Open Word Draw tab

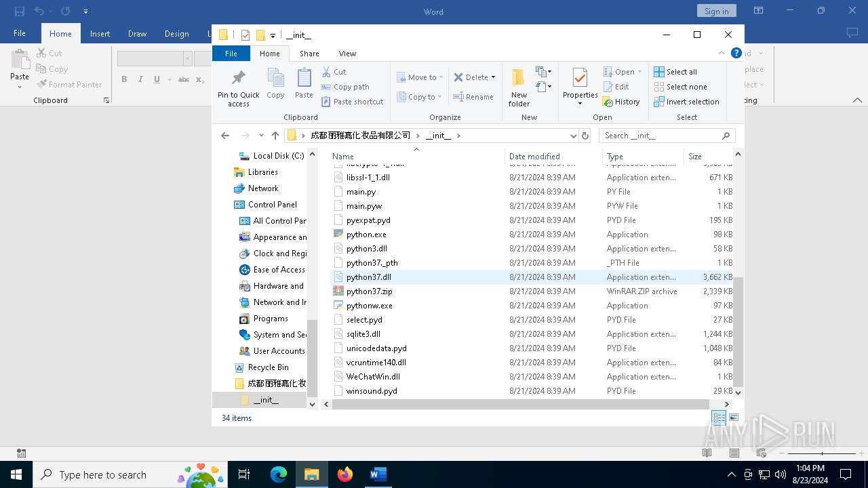coord(137,34)
